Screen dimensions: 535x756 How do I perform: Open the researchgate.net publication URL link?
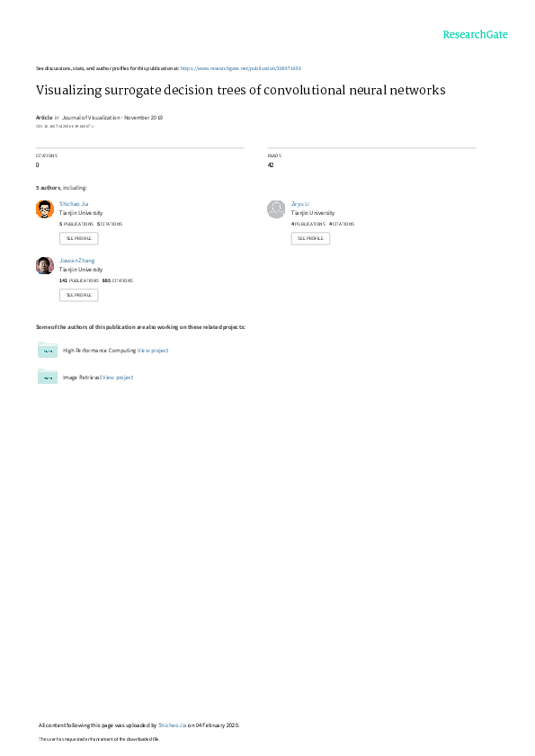click(x=241, y=68)
